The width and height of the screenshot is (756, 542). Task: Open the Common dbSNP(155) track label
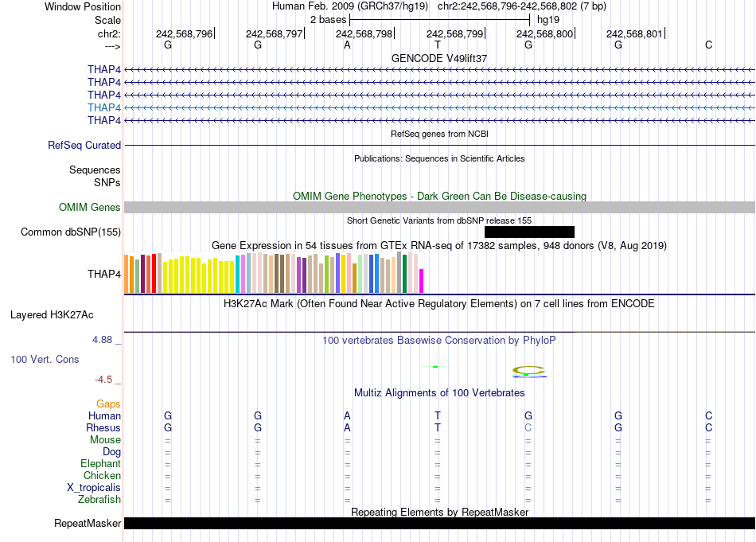[x=71, y=232]
